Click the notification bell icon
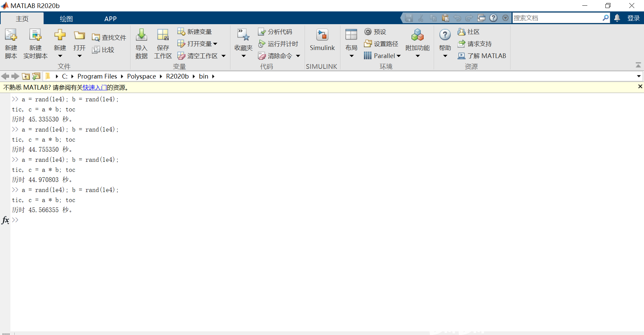The height and width of the screenshot is (335, 644). [617, 18]
